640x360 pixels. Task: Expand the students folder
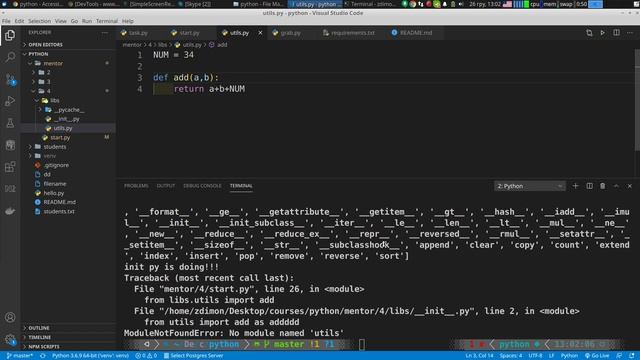click(55, 147)
